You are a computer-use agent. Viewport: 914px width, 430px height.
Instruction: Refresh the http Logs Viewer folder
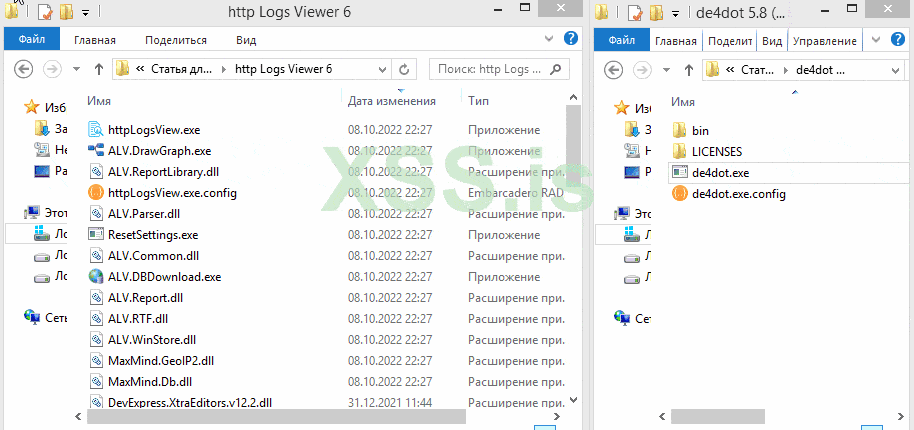pos(404,69)
